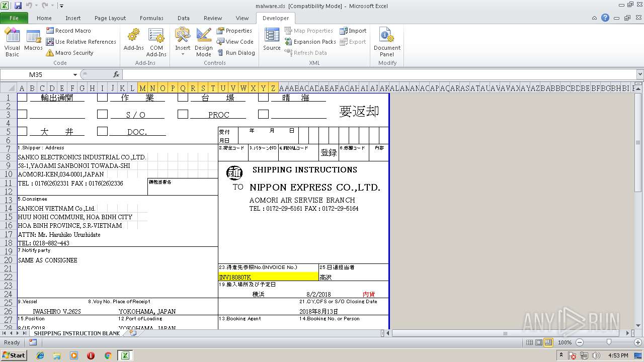Select the SHIPPING INSTRUCTION BLANK sheet tab

(x=76, y=333)
